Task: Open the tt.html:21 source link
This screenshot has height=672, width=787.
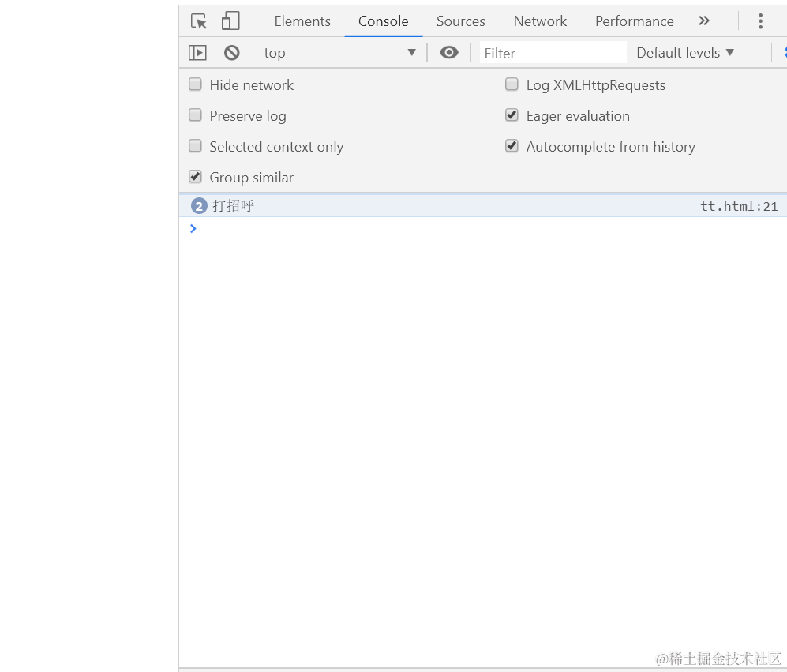Action: tap(739, 206)
